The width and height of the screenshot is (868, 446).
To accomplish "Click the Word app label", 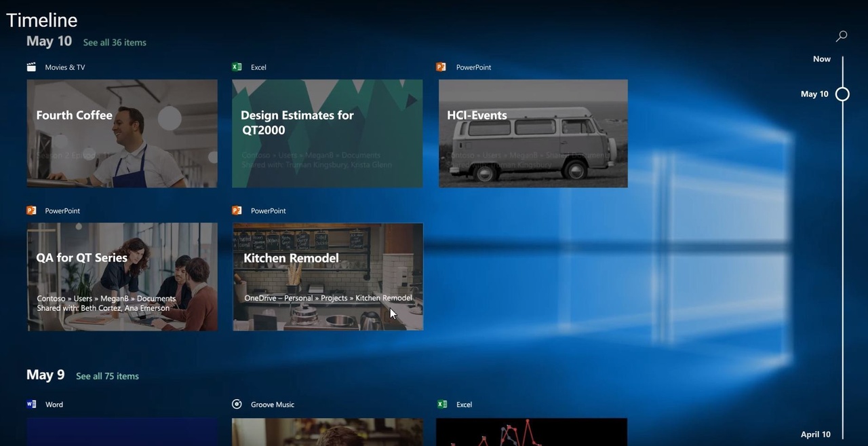I will pyautogui.click(x=54, y=405).
